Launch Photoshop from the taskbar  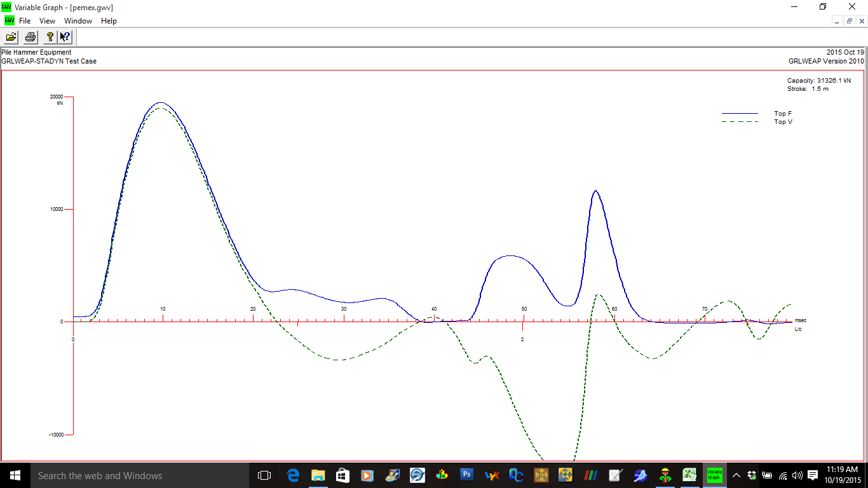tap(466, 475)
